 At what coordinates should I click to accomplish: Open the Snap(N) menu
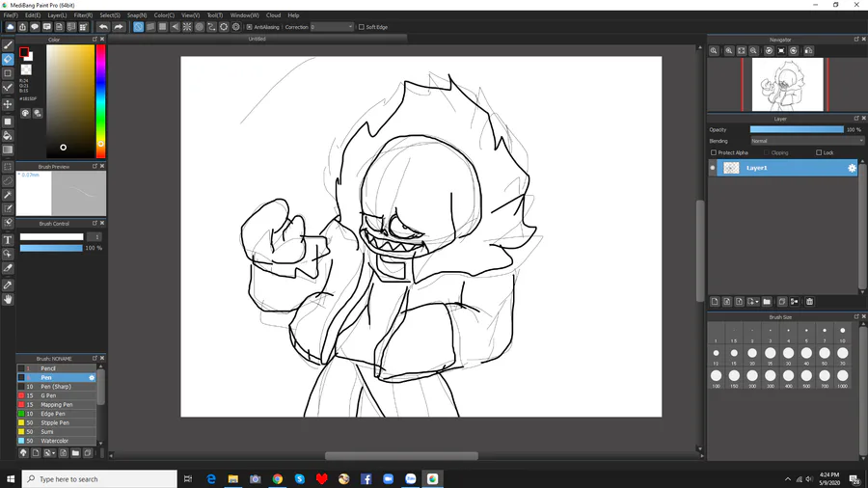coord(137,15)
